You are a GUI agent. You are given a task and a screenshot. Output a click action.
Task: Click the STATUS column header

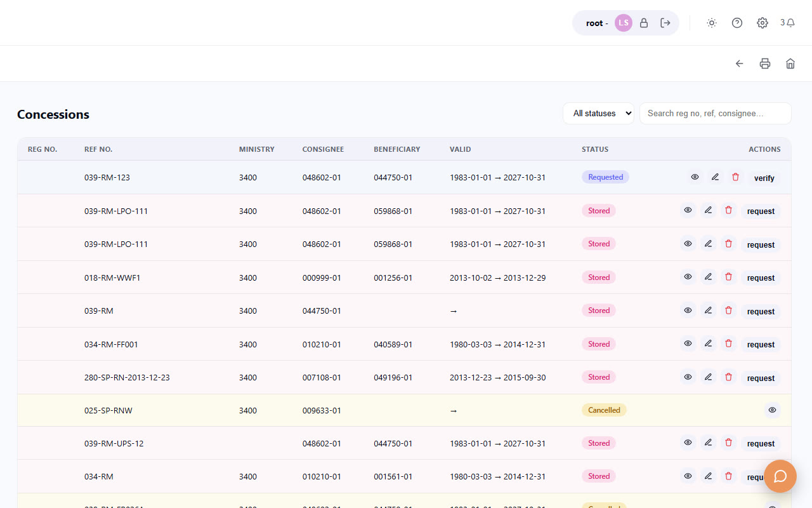(595, 149)
